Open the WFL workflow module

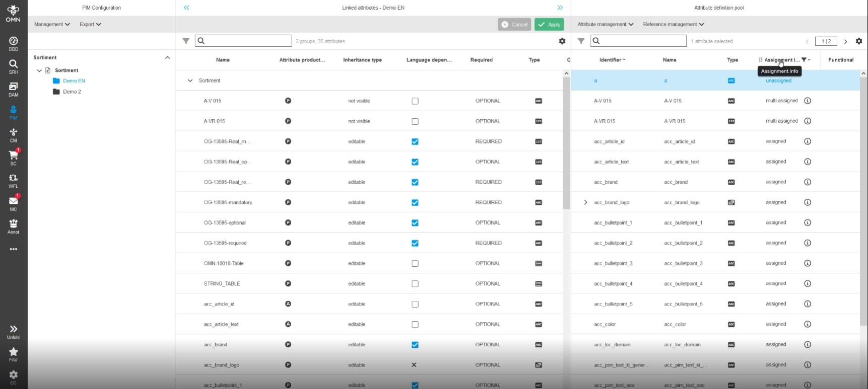[x=13, y=180]
